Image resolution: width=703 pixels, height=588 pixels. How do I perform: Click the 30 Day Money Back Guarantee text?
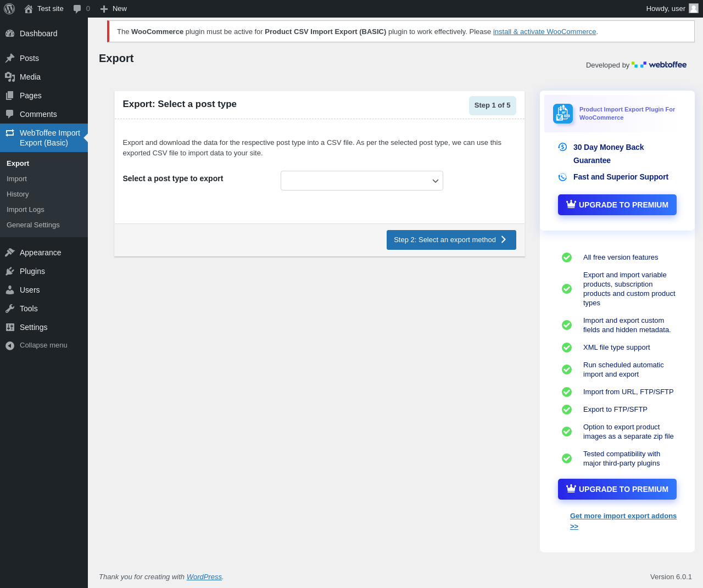(609, 154)
